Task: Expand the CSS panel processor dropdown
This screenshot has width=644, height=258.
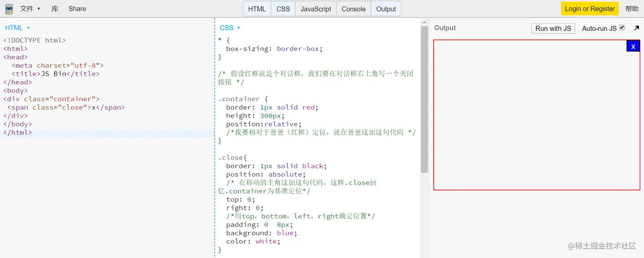Action: click(230, 28)
